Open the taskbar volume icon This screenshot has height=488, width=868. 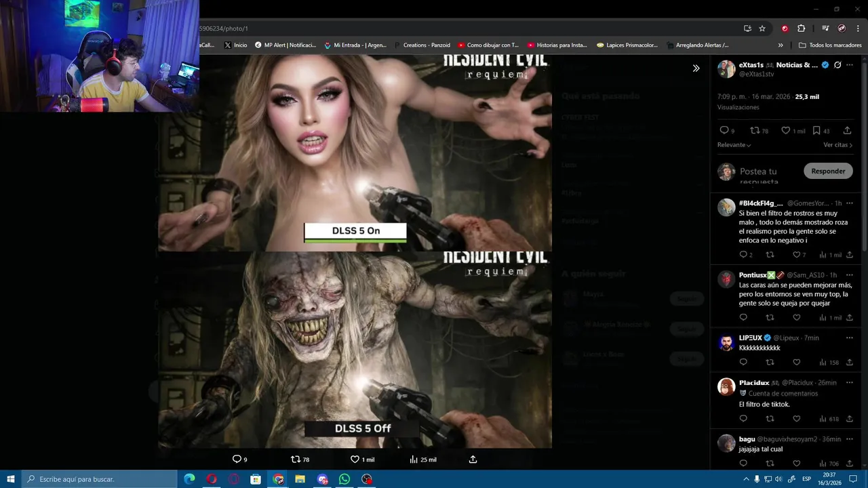[x=778, y=479]
